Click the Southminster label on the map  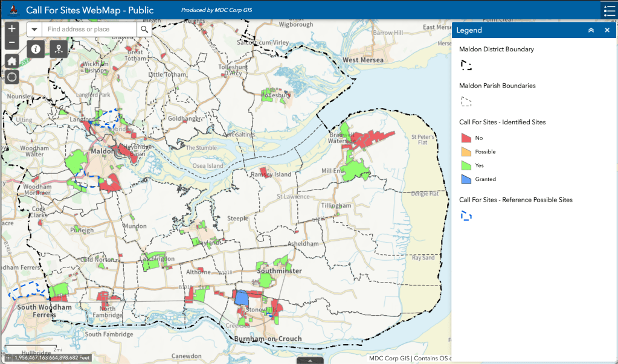279,271
